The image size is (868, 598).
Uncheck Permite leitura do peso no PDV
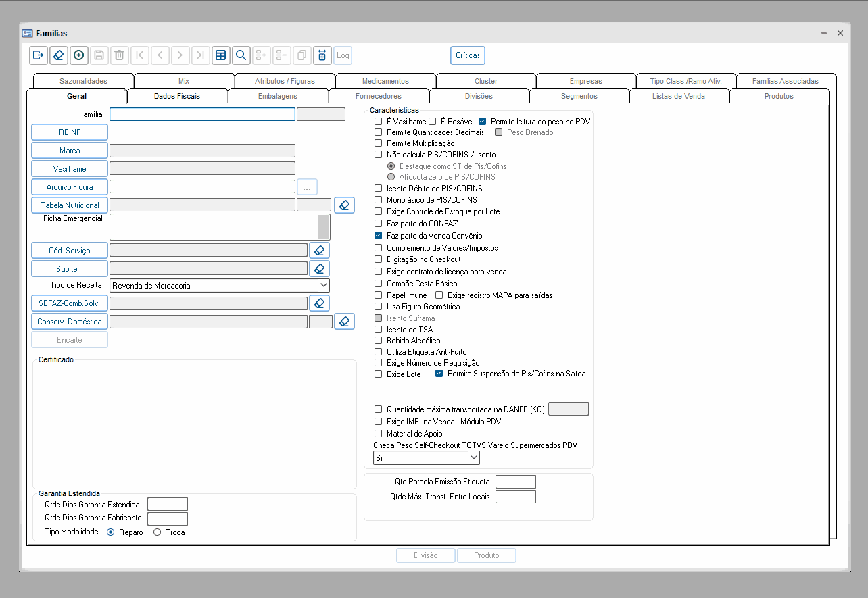tap(483, 122)
